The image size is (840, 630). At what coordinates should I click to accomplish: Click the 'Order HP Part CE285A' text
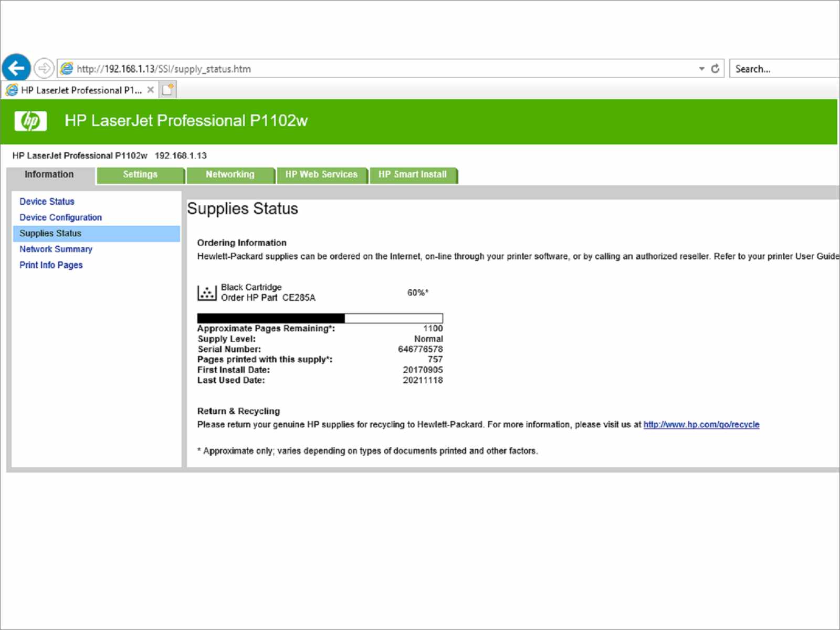[268, 298]
